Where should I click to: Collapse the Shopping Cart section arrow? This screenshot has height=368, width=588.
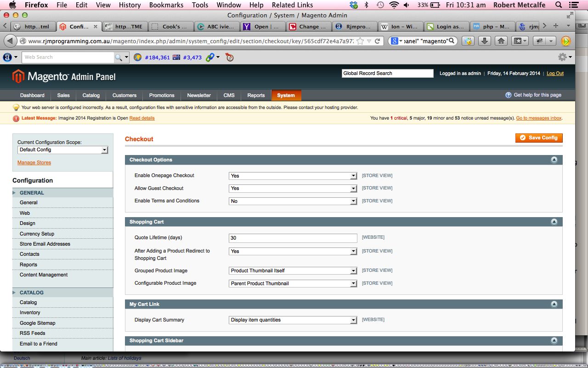pyautogui.click(x=554, y=222)
